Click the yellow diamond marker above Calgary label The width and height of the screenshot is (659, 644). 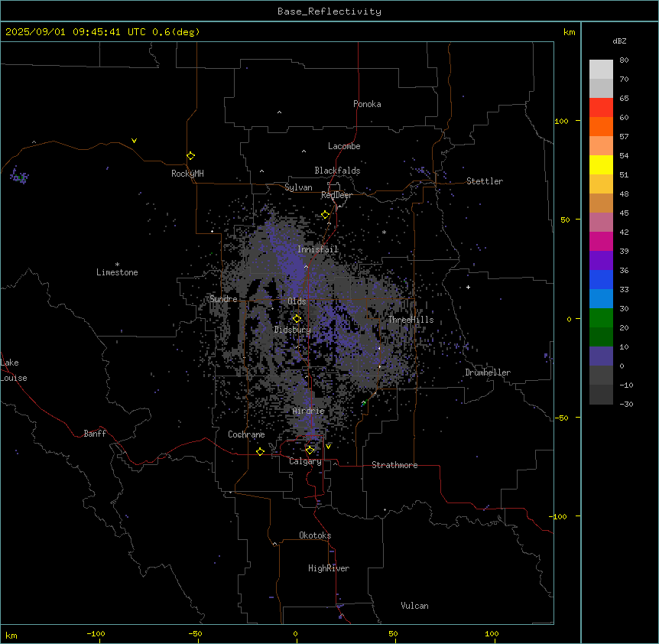coord(310,450)
